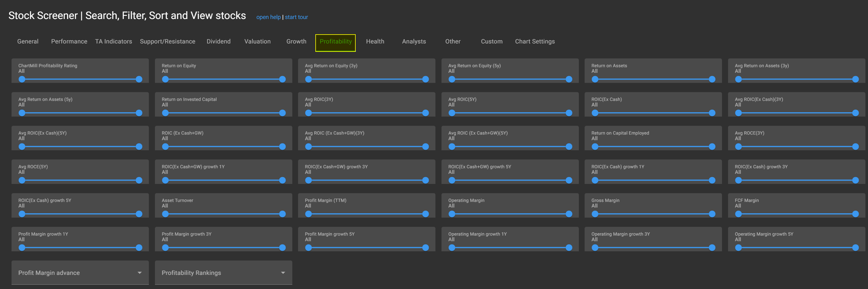
Task: Click the Gross Margin left slider handle
Action: (x=595, y=214)
